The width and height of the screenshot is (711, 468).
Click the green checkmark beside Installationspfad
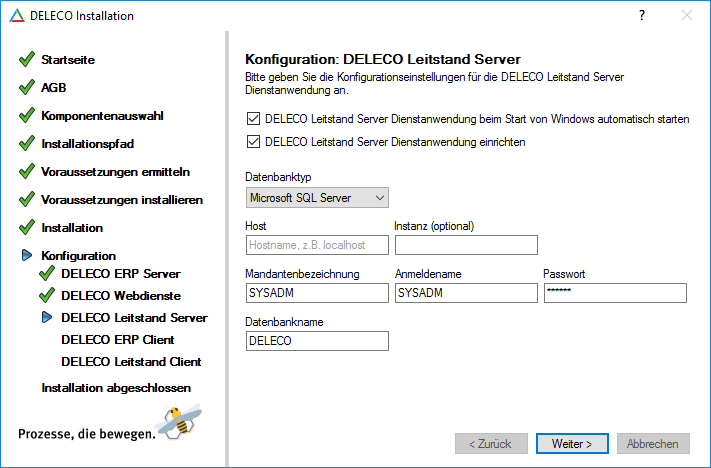coord(27,143)
